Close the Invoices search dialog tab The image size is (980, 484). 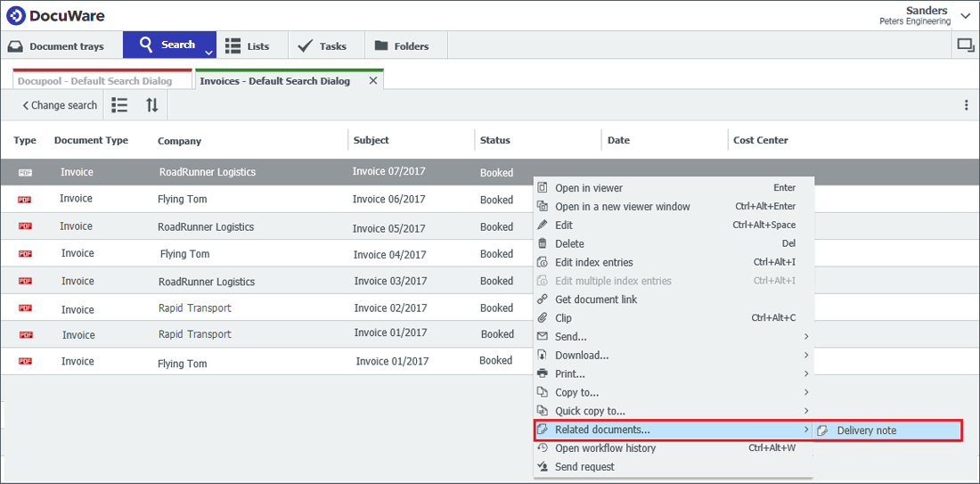pyautogui.click(x=373, y=81)
